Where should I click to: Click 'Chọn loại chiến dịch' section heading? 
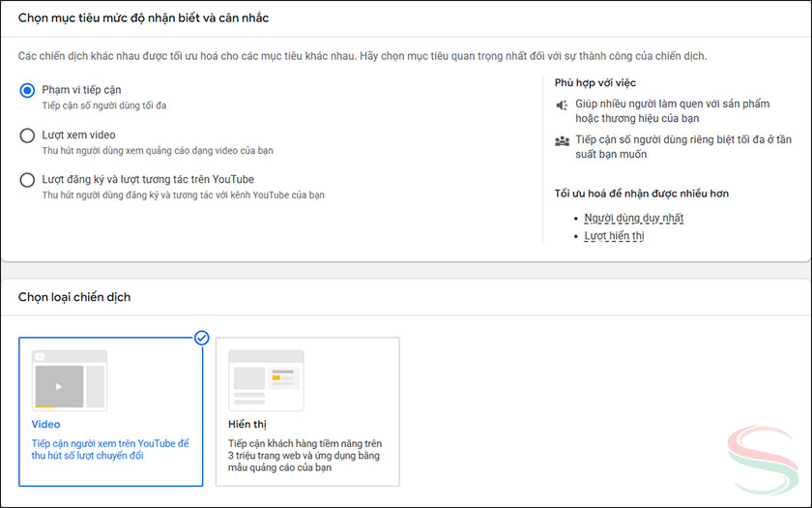point(74,297)
